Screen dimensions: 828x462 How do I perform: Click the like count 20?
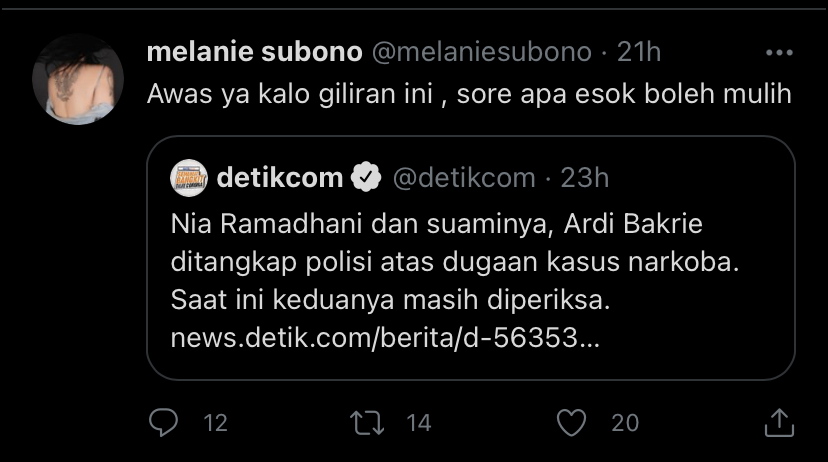625,423
